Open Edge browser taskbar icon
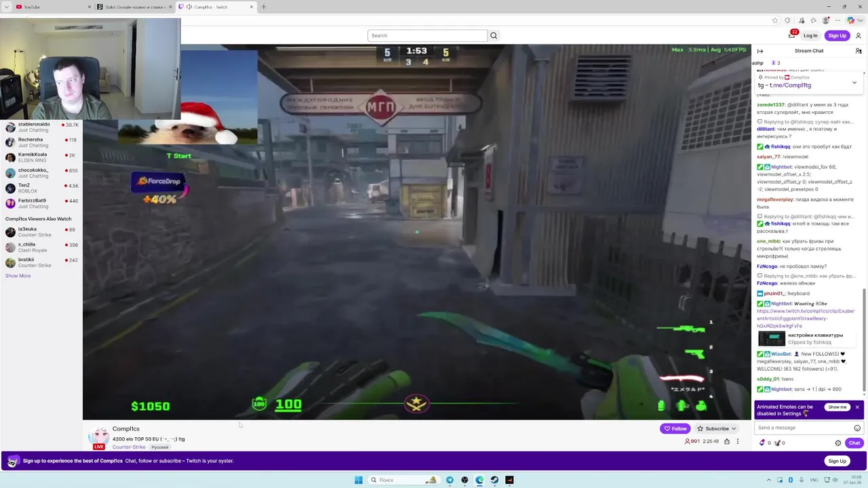This screenshot has height=488, width=868. [479, 480]
